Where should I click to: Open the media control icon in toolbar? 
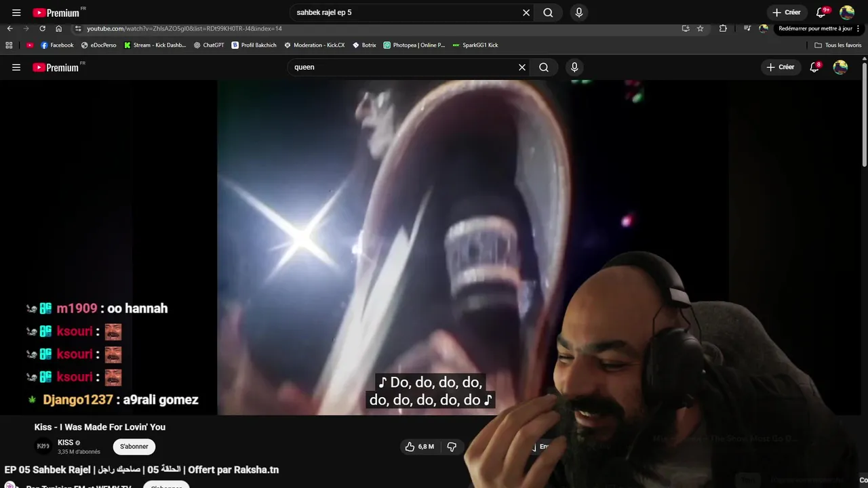click(x=747, y=28)
